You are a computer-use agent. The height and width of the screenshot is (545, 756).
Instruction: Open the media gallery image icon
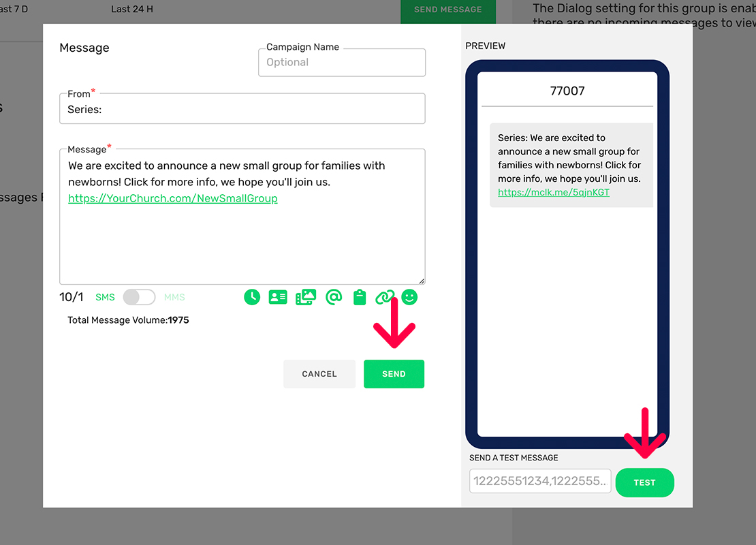[x=306, y=297]
